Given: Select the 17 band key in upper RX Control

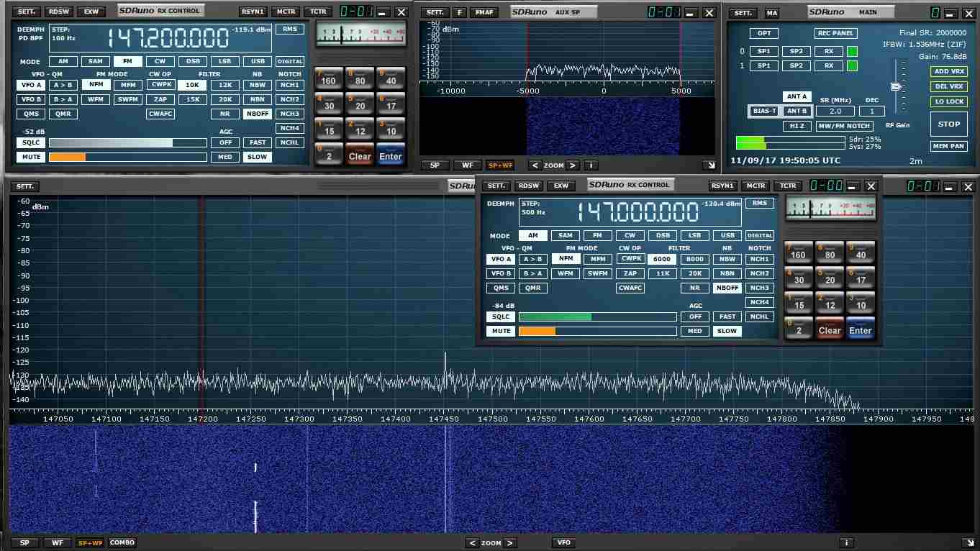Looking at the screenshot, I should tap(391, 103).
